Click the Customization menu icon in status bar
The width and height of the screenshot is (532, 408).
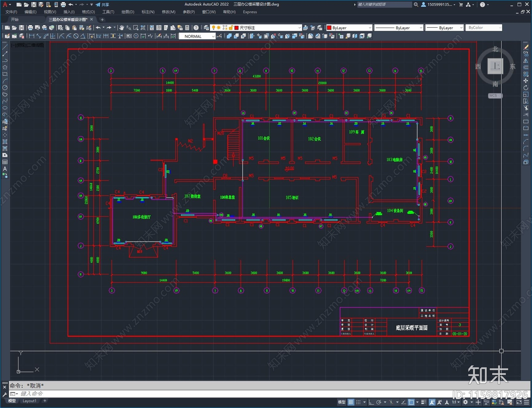click(x=527, y=402)
